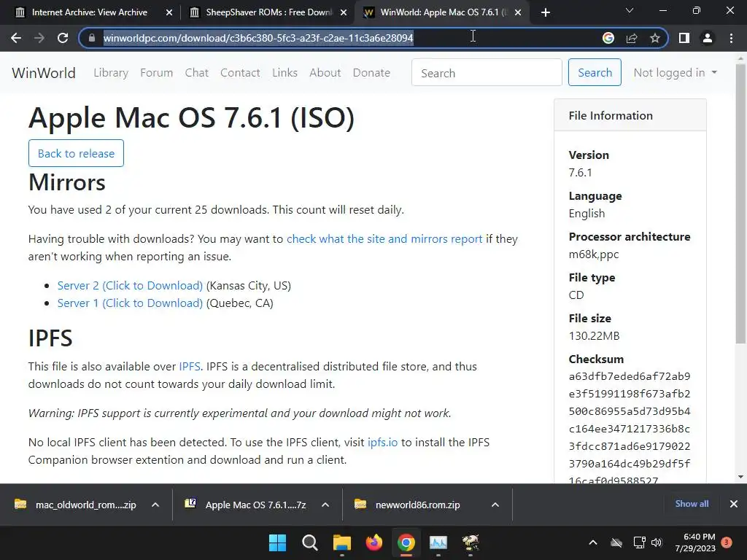747x560 pixels.
Task: Focus the site Search field
Action: [487, 73]
